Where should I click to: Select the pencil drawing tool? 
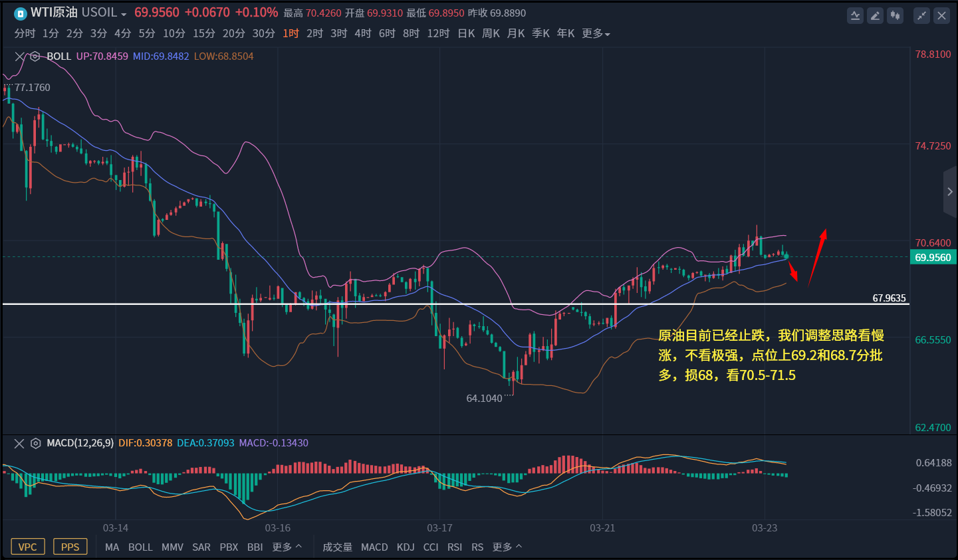tap(875, 15)
